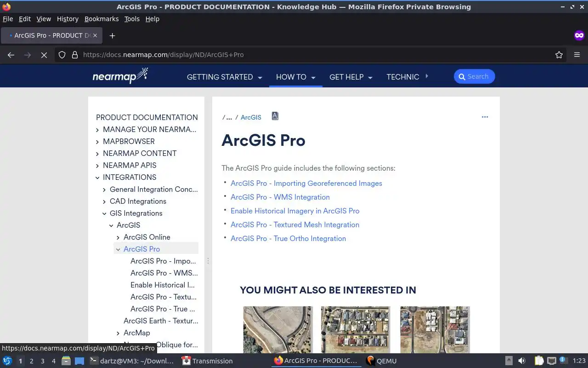Expand the MAPBROWSER tree section
Viewport: 588px width, 368px height.
[97, 142]
